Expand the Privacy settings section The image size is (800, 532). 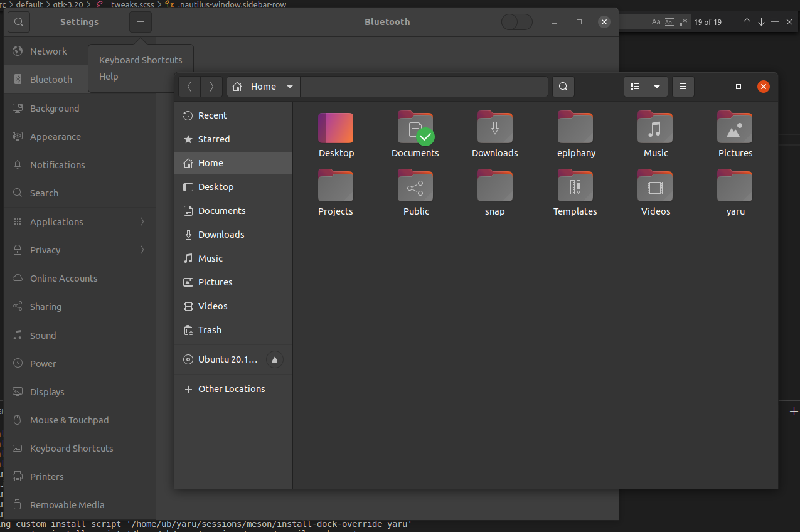point(80,250)
